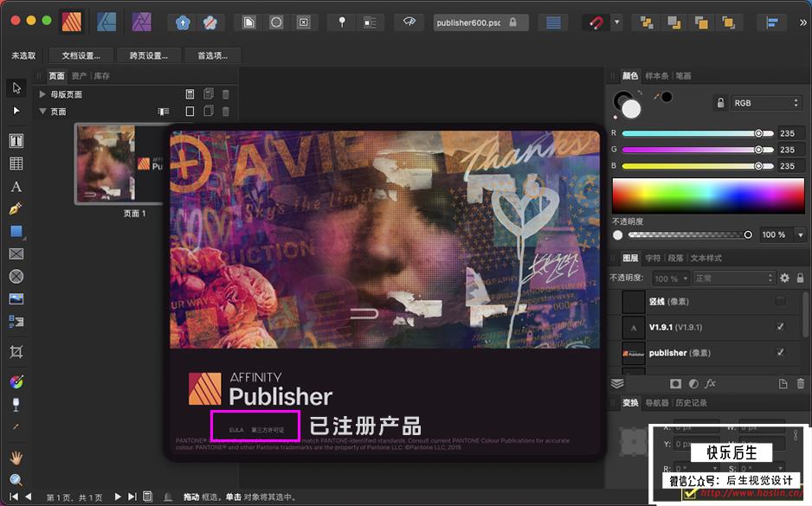The width and height of the screenshot is (812, 506).
Task: Toggle the color panel lock icon
Action: tap(720, 102)
